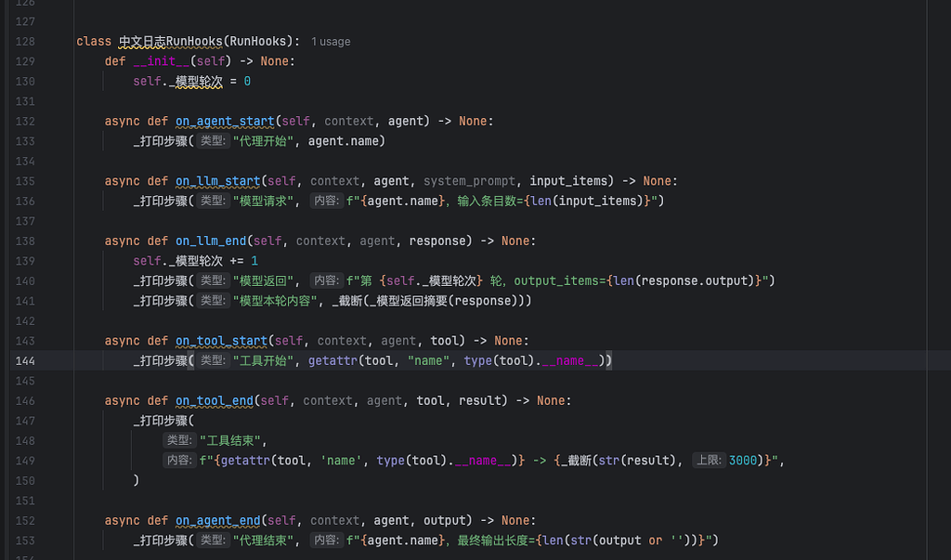Image resolution: width=951 pixels, height=560 pixels.
Task: Click the string "工具结束"
Action: 230,441
